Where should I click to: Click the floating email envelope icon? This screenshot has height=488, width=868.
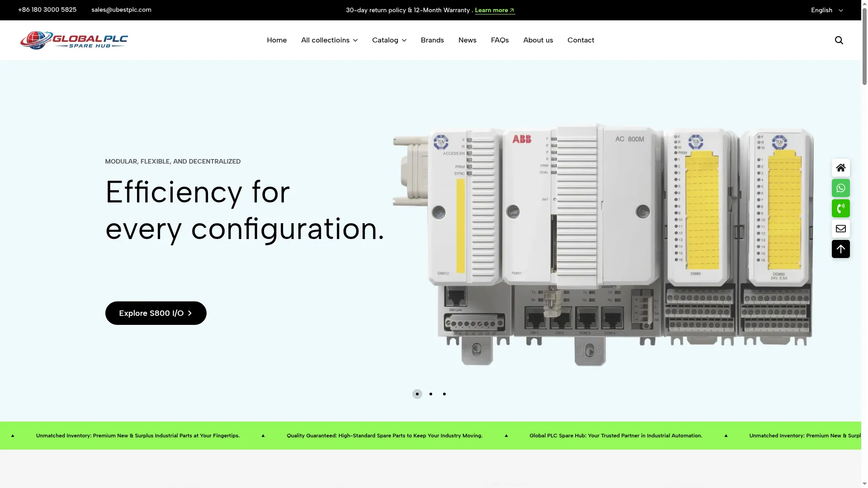click(x=840, y=229)
